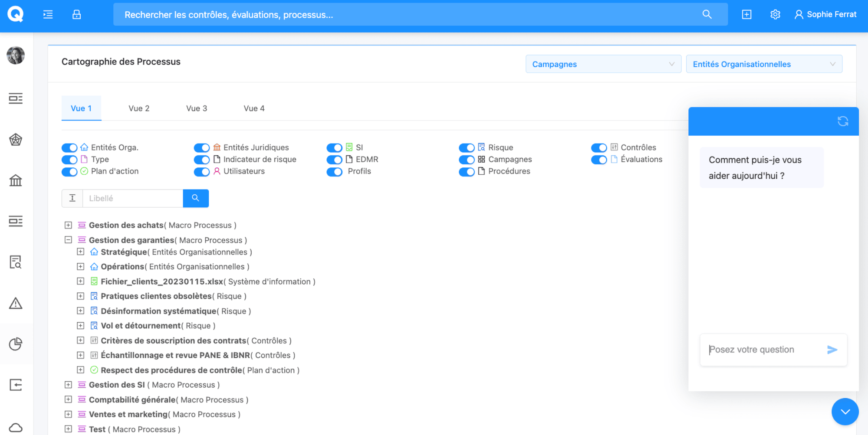Open the Campagnes dropdown

click(x=603, y=64)
